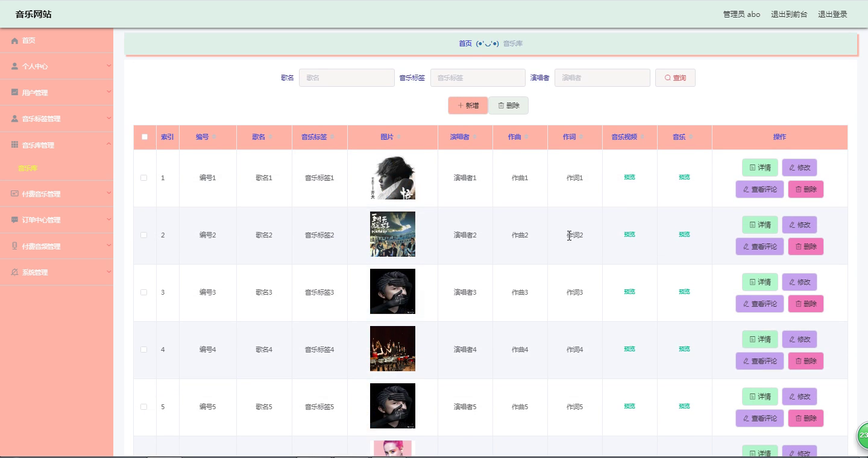868x458 pixels.
Task: Click the pink 删除 for row 编号2
Action: [x=806, y=246]
